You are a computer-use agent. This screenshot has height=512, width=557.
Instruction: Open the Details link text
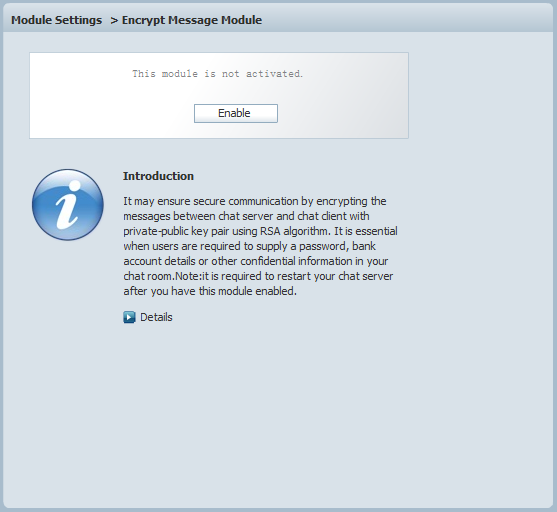click(156, 317)
